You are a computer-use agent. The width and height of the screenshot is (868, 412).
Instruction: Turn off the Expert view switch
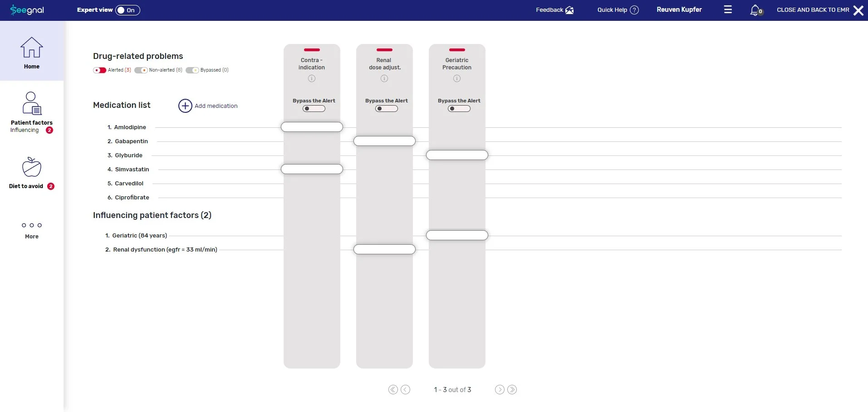[128, 10]
